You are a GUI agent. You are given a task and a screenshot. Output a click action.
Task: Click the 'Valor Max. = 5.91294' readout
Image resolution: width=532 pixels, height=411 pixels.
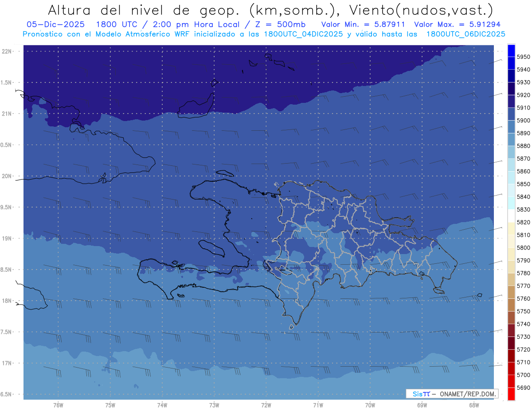tap(458, 24)
